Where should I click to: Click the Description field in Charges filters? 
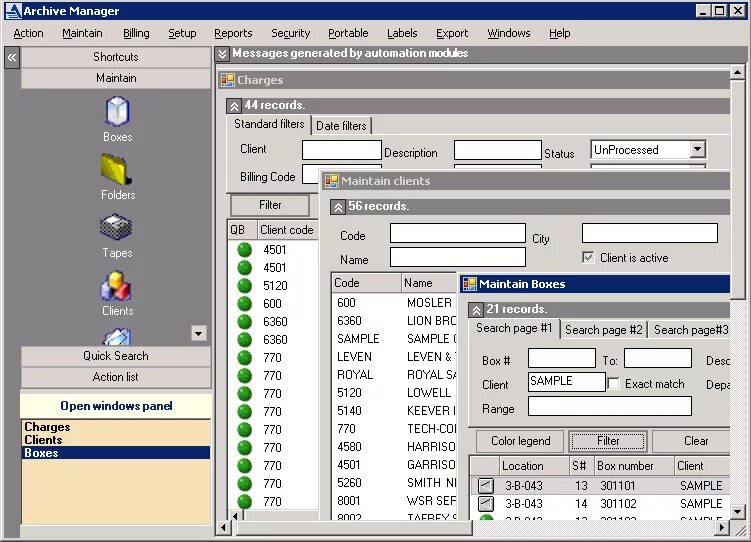pos(497,150)
